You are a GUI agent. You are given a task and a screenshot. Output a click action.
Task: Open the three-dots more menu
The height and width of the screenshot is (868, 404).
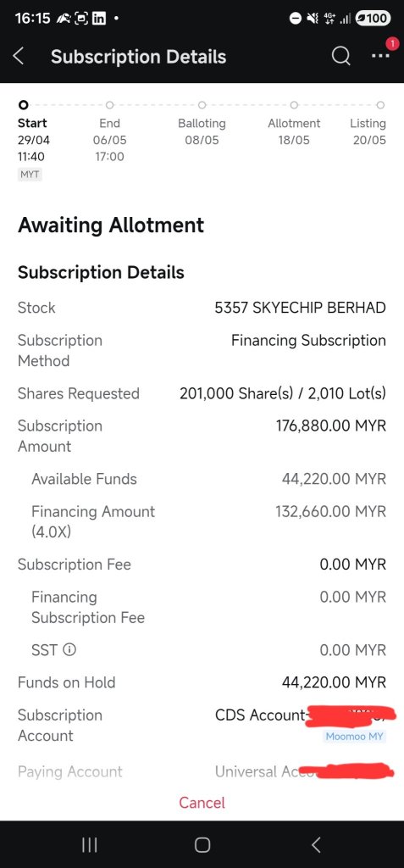click(380, 56)
